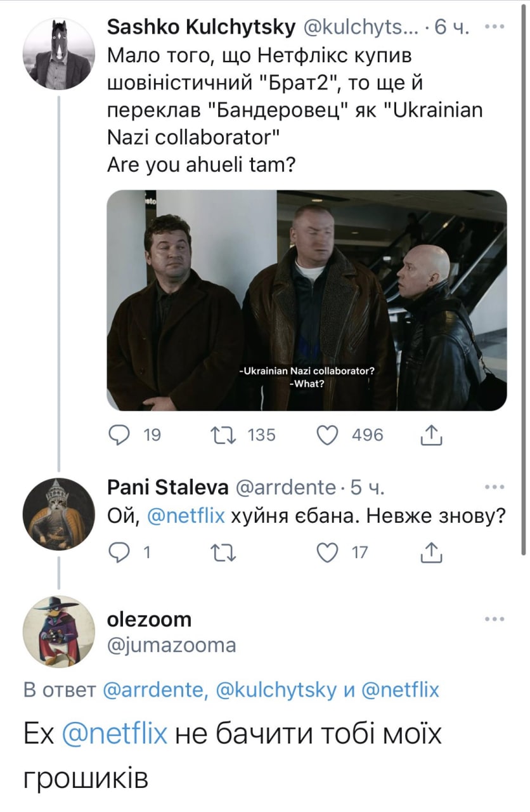Open the olezoom display name

click(150, 619)
